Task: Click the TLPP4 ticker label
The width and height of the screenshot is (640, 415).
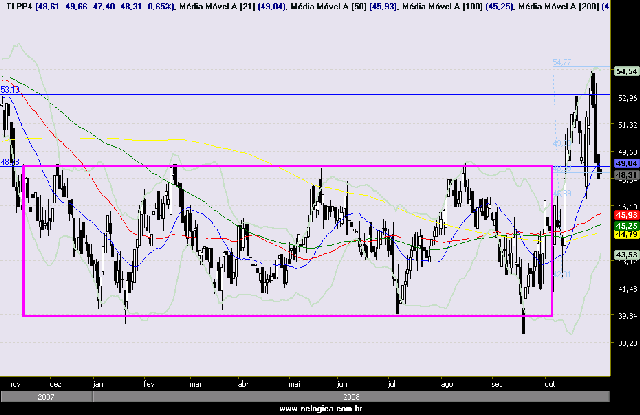Action: click(18, 6)
